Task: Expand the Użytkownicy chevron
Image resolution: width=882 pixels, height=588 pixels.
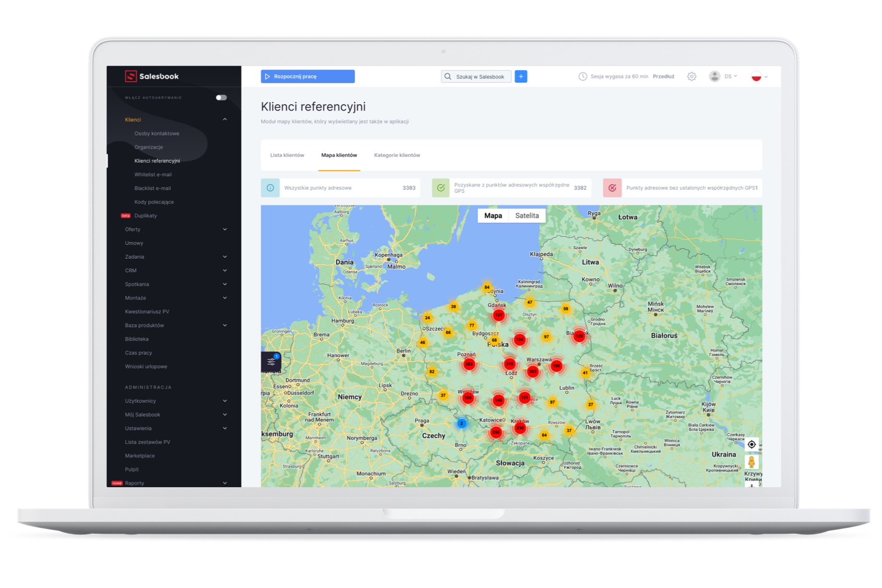Action: pyautogui.click(x=225, y=401)
